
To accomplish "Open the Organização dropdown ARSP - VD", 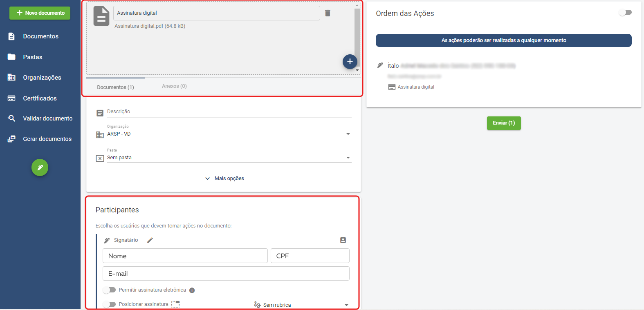I will (229, 134).
